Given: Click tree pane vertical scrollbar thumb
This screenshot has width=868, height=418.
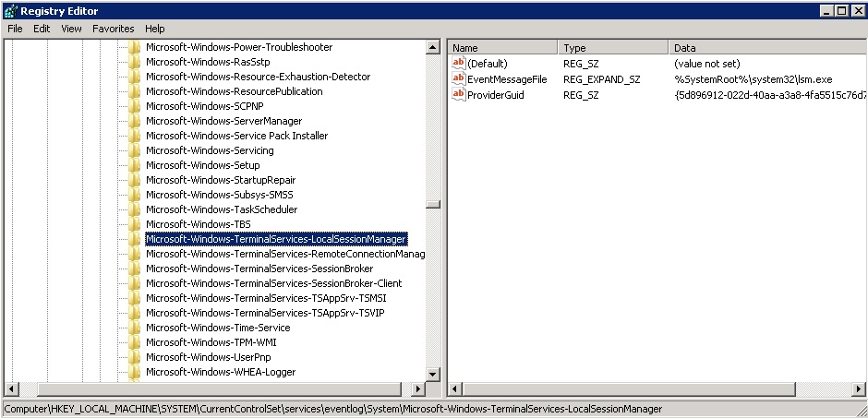Looking at the screenshot, I should pyautogui.click(x=433, y=204).
